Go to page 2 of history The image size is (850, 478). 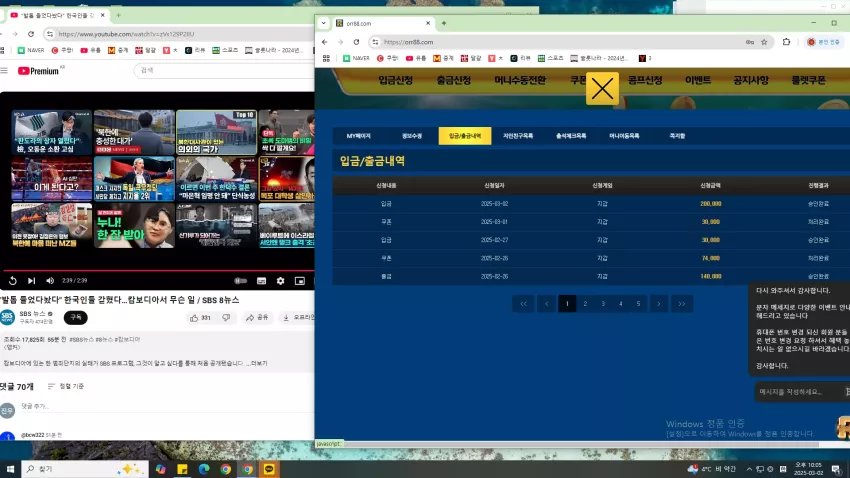tap(585, 304)
